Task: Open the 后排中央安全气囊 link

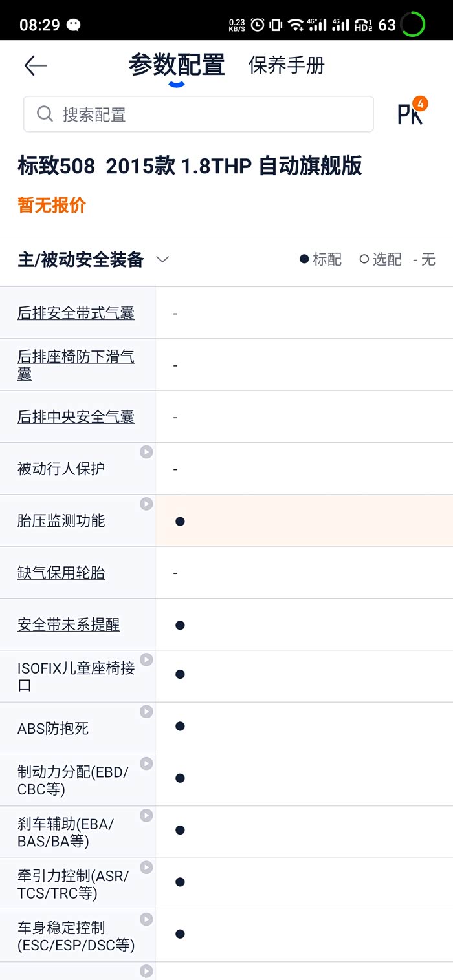Action: [76, 417]
